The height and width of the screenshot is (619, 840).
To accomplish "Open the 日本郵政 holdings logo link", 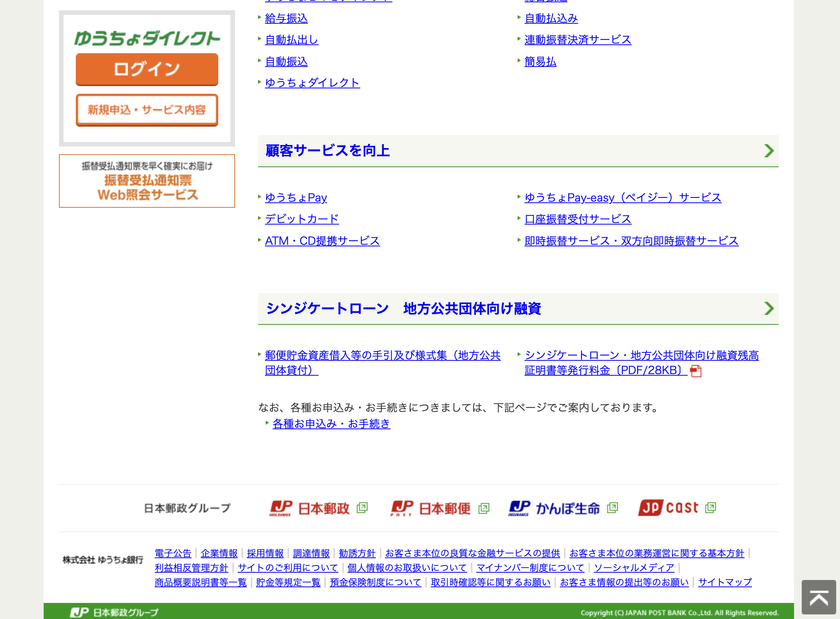I will (310, 508).
